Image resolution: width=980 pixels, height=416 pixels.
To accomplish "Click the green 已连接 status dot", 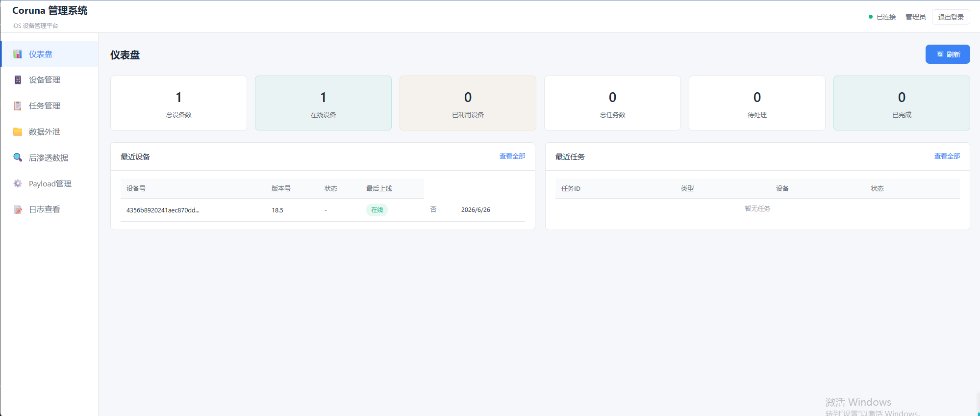I will [871, 17].
